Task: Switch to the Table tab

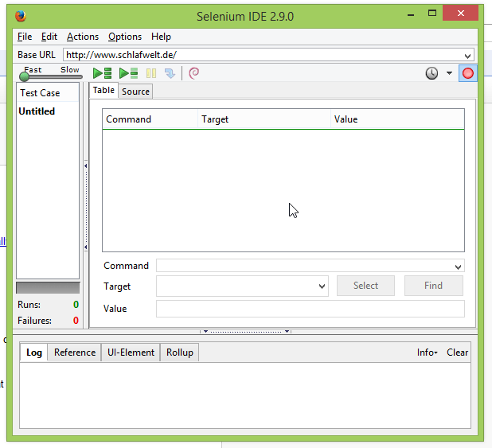Action: tap(103, 91)
